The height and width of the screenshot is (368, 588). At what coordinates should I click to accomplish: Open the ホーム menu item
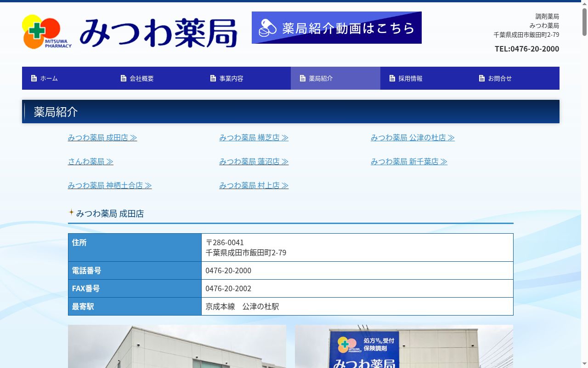coord(67,78)
